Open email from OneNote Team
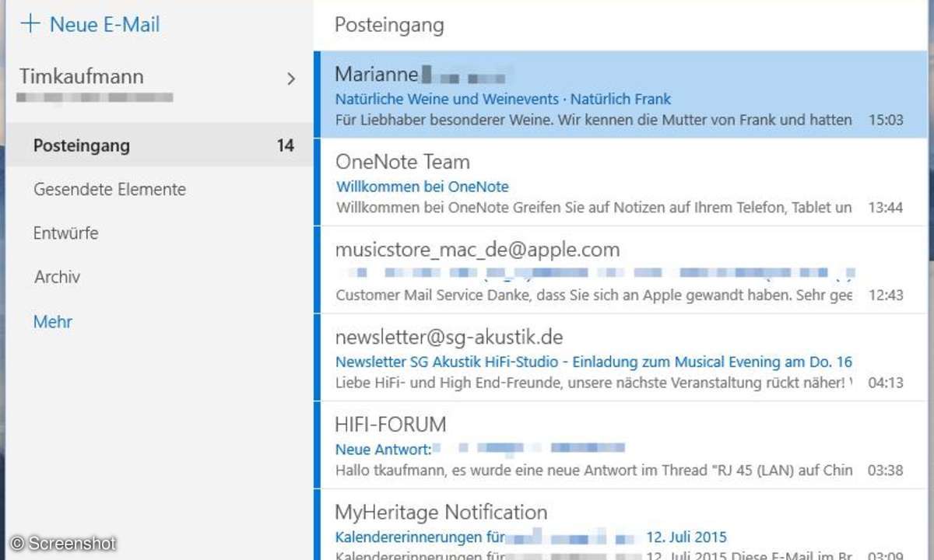Viewport: 934px width, 560px height. click(x=402, y=162)
